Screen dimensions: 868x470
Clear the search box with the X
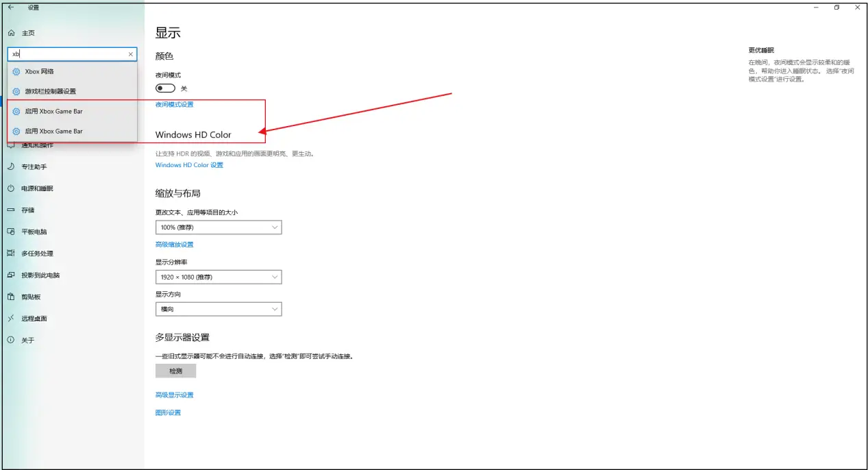coord(131,54)
